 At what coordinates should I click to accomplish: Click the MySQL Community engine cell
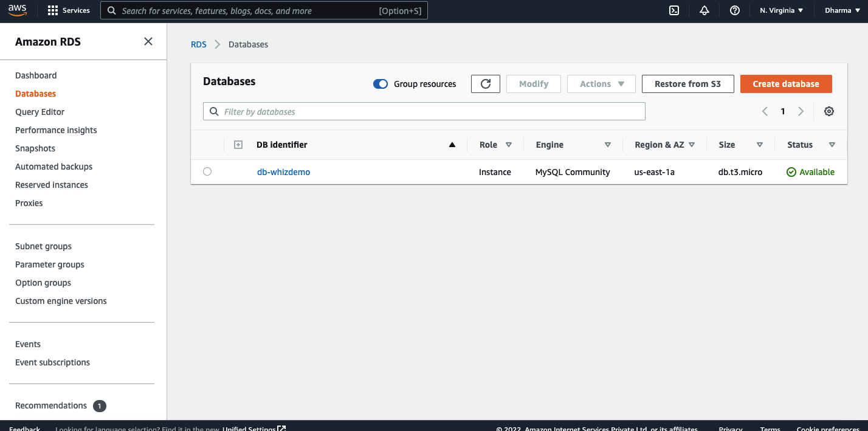pos(573,172)
